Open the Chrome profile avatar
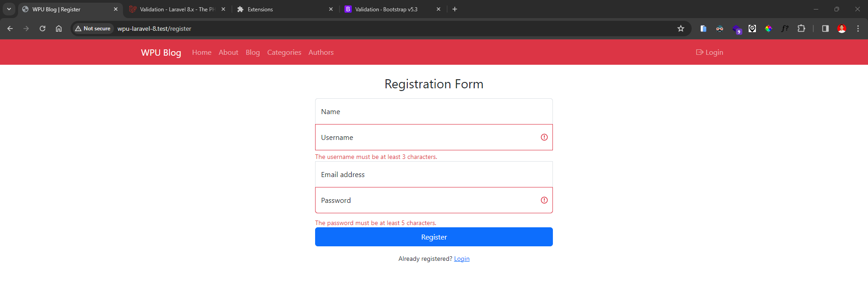This screenshot has width=868, height=283. tap(842, 29)
